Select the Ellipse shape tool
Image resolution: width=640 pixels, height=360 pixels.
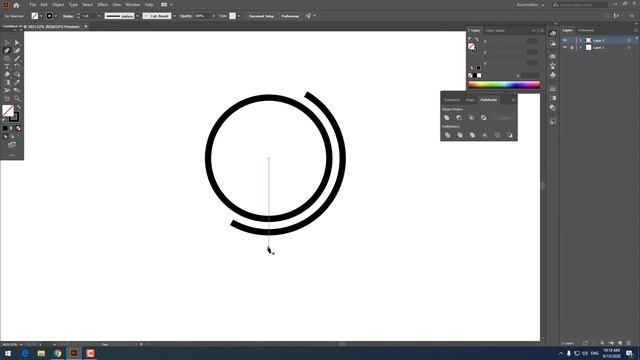click(7, 58)
